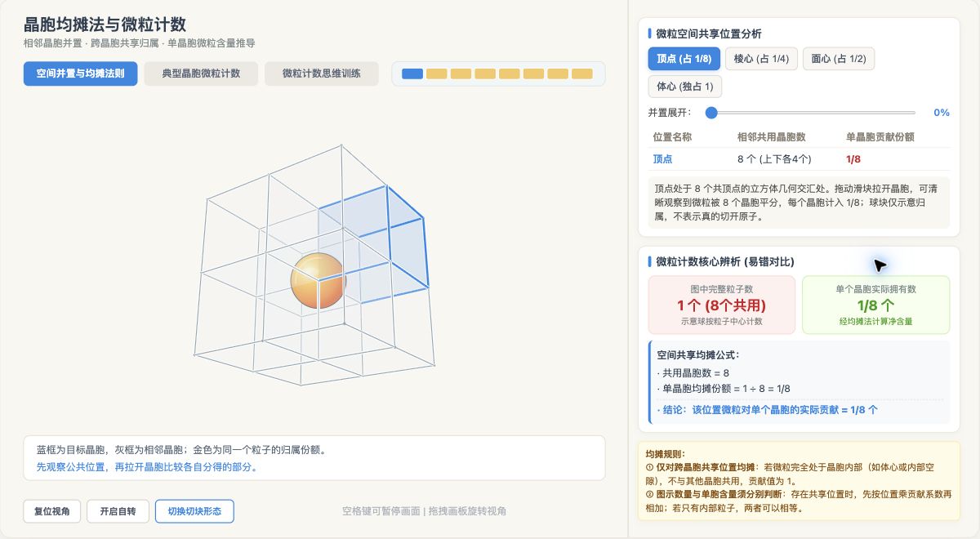Click the 位置名称 column header
The height and width of the screenshot is (539, 980).
pyautogui.click(x=672, y=137)
